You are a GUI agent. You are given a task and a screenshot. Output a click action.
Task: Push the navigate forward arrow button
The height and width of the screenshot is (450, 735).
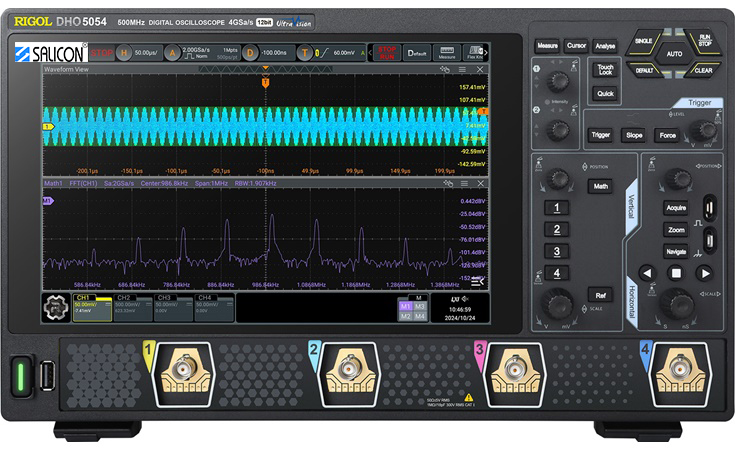[x=705, y=273]
